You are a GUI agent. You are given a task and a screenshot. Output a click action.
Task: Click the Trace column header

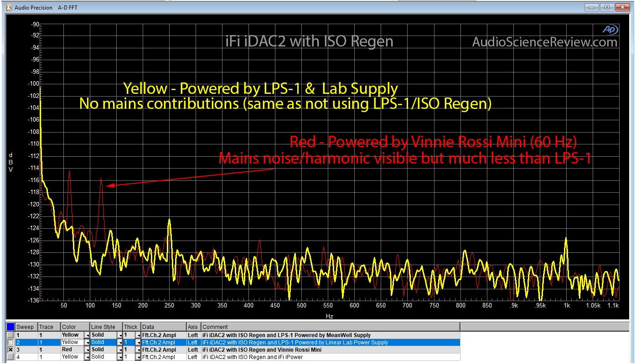[x=49, y=327]
